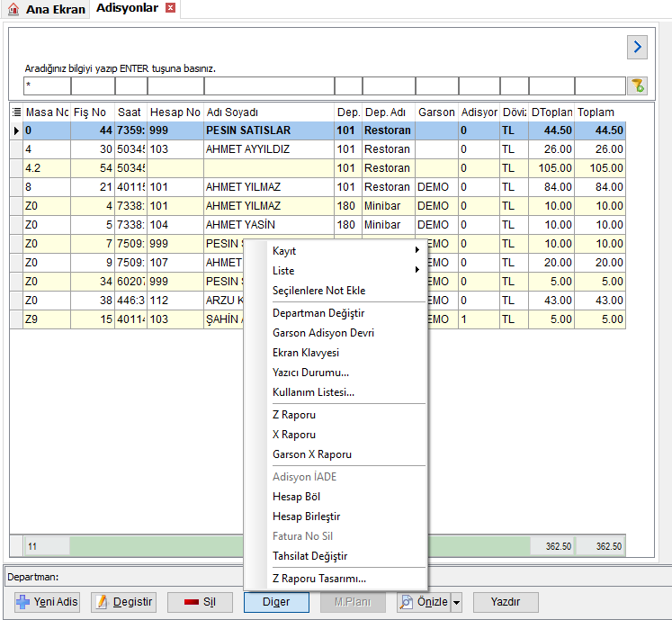Click the magnifier preview icon on Önizle
The image size is (672, 620).
pyautogui.click(x=406, y=602)
